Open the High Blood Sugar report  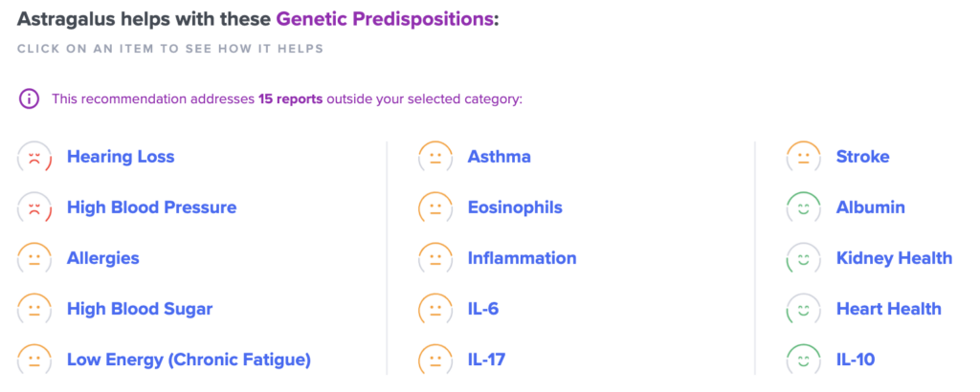point(140,309)
